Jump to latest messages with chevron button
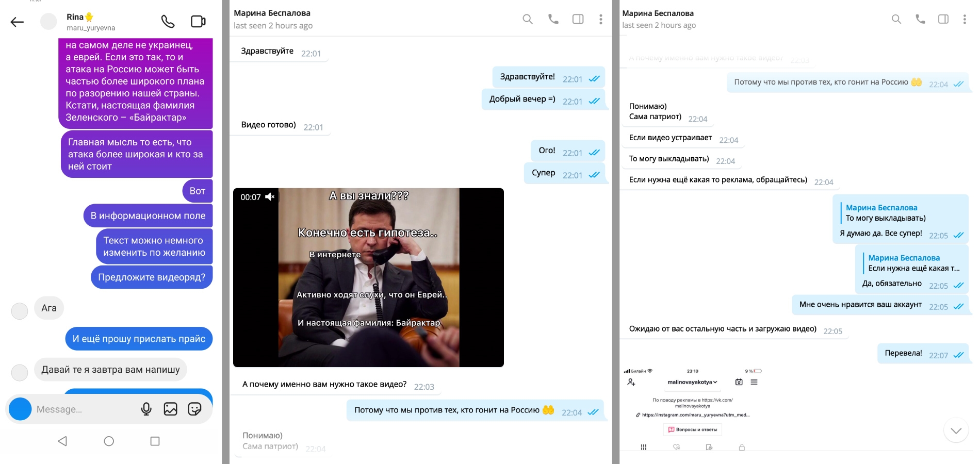The image size is (980, 464). [x=956, y=430]
